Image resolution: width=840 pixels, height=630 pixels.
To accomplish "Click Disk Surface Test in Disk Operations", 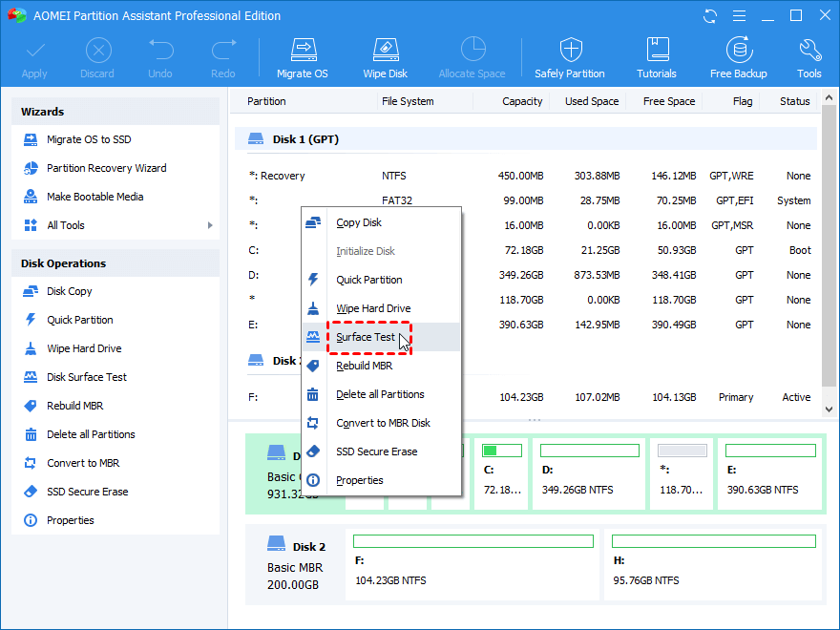I will pyautogui.click(x=87, y=377).
